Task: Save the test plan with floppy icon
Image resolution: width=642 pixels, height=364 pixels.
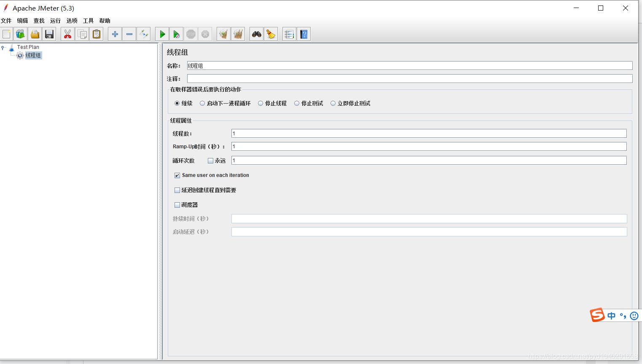Action: pyautogui.click(x=49, y=34)
